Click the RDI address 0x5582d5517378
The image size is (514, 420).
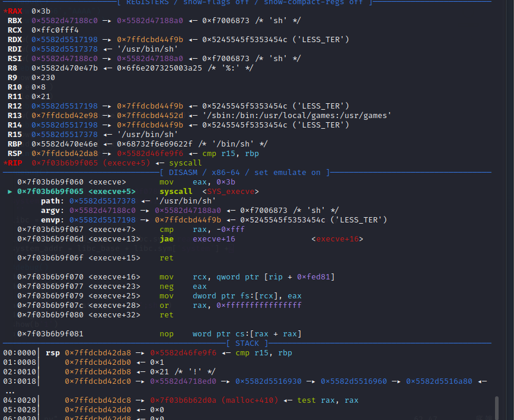click(x=65, y=49)
